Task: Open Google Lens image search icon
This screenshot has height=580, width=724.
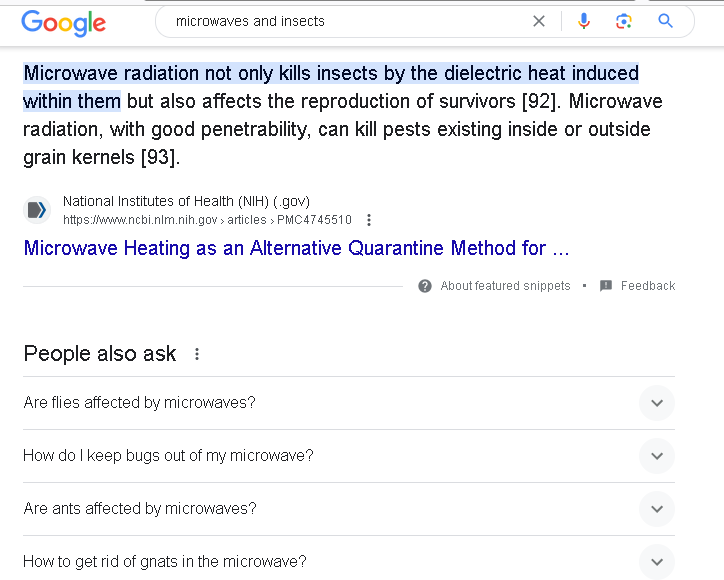Action: [x=624, y=21]
